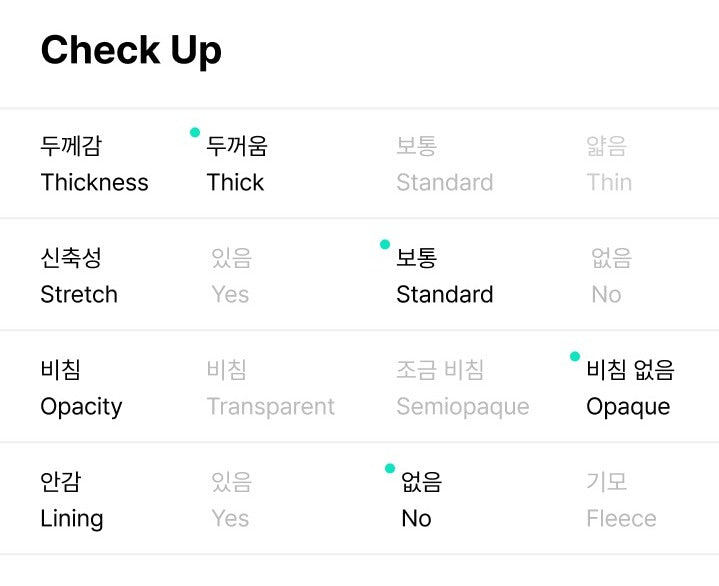Click the green dot beside Opaque
The width and height of the screenshot is (719, 586).
(x=575, y=356)
